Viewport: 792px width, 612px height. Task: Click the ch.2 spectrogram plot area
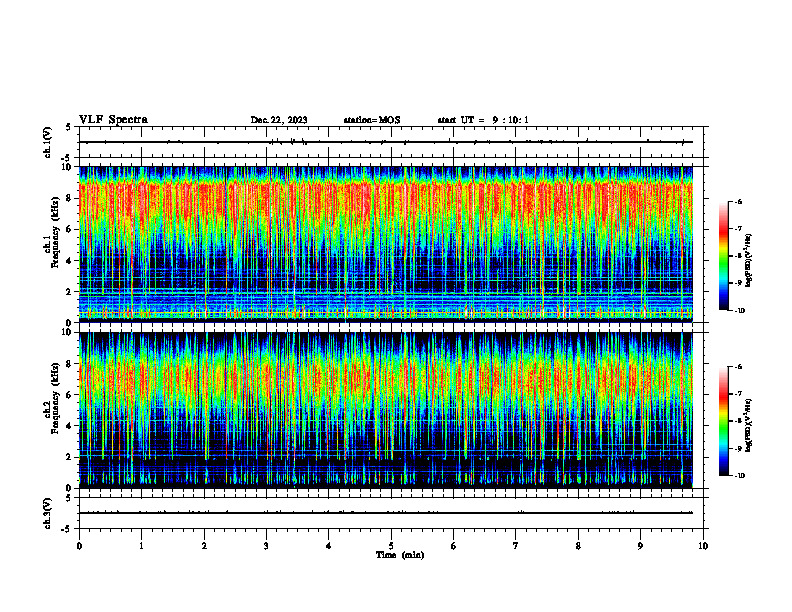tap(386, 410)
